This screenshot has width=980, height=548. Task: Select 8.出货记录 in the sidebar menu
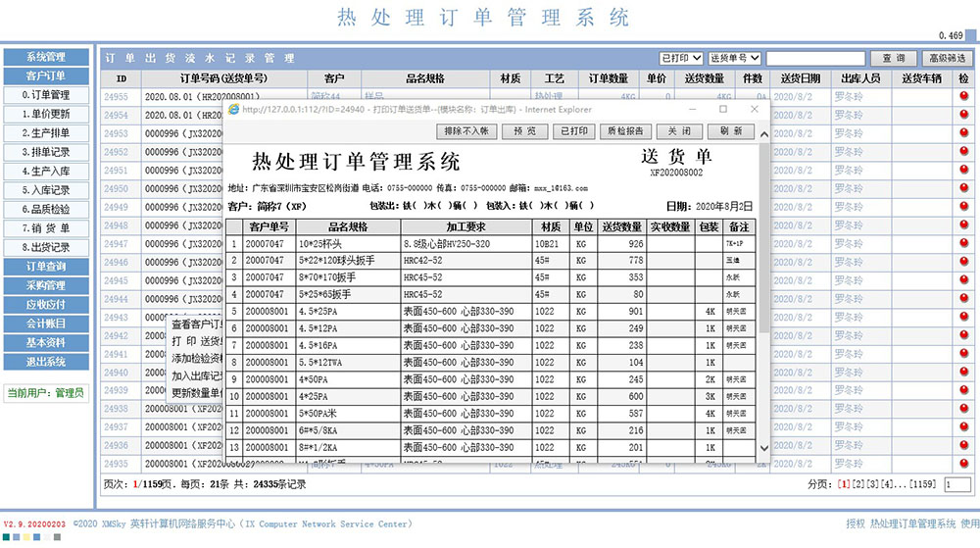point(46,247)
